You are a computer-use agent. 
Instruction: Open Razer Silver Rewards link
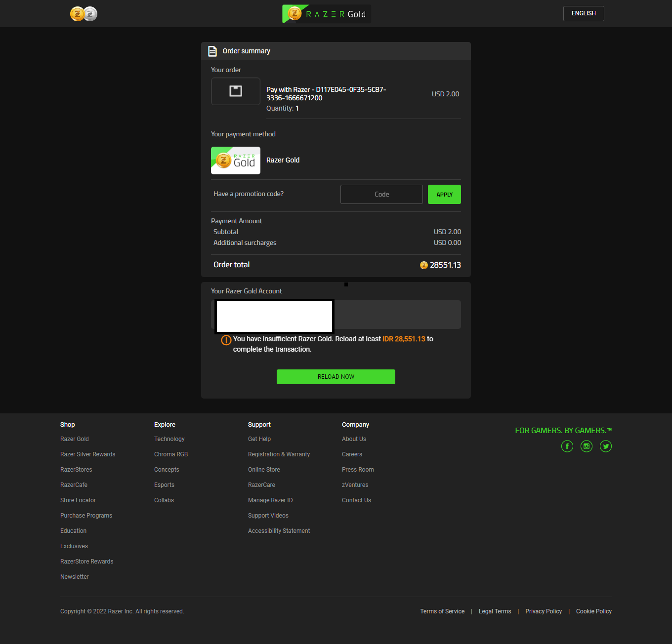coord(87,454)
